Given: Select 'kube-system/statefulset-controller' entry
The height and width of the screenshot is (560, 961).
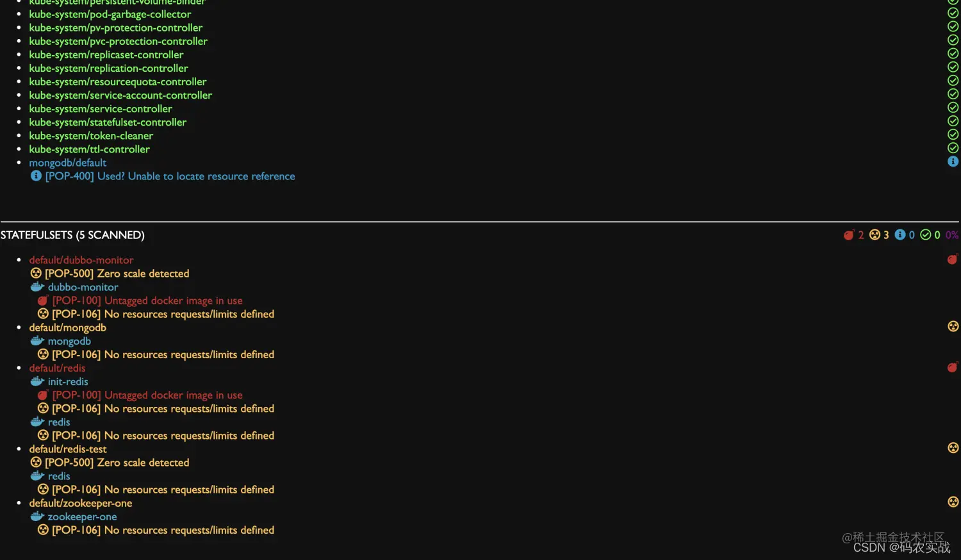Looking at the screenshot, I should tap(108, 122).
